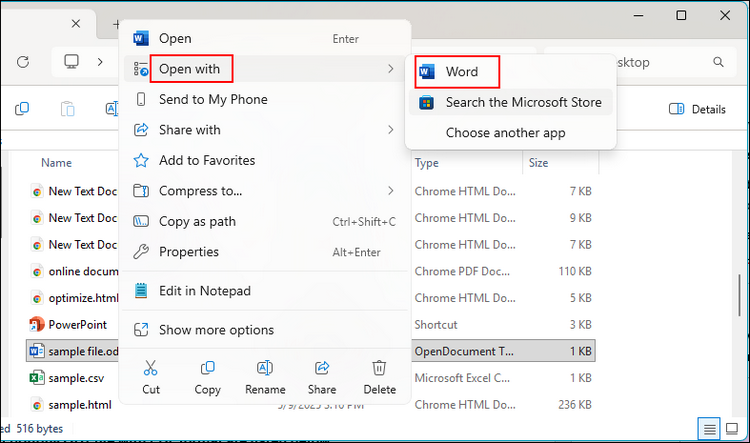Image resolution: width=750 pixels, height=443 pixels.
Task: Click the This PC monitor icon
Action: [72, 62]
